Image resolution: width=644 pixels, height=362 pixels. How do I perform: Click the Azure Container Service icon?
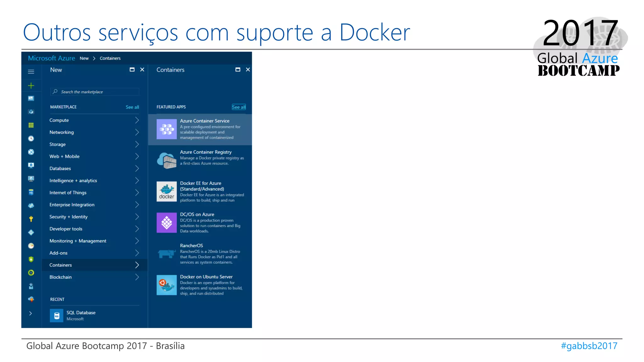point(167,129)
